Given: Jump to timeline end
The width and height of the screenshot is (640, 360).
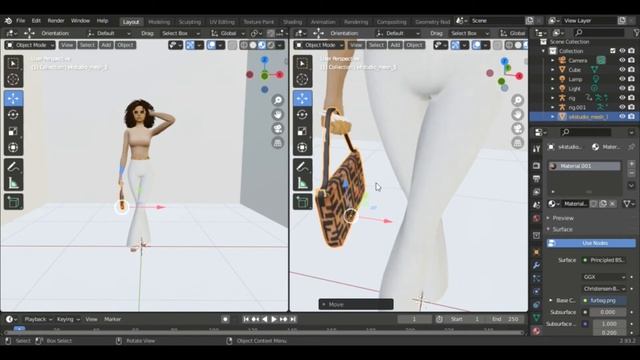Looking at the screenshot, I should 293,319.
